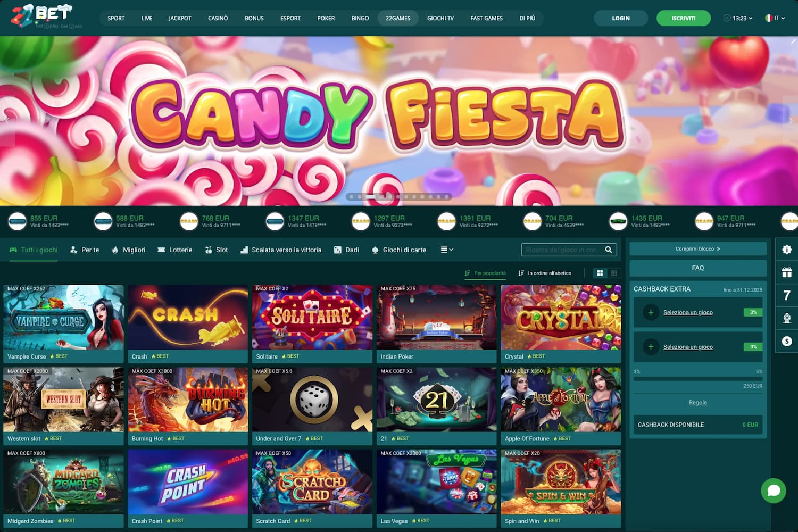Viewport: 798px width, 532px height.
Task: Open the Dadi dice games category
Action: (x=346, y=250)
